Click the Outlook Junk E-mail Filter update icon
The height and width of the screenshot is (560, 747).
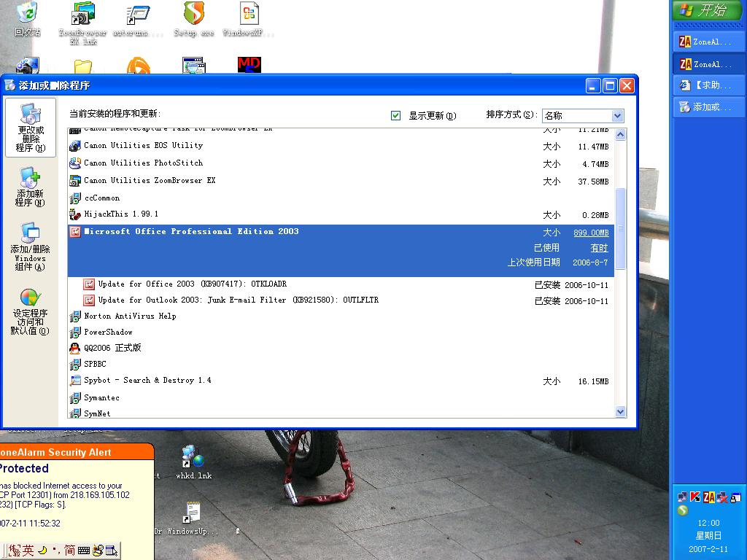89,300
